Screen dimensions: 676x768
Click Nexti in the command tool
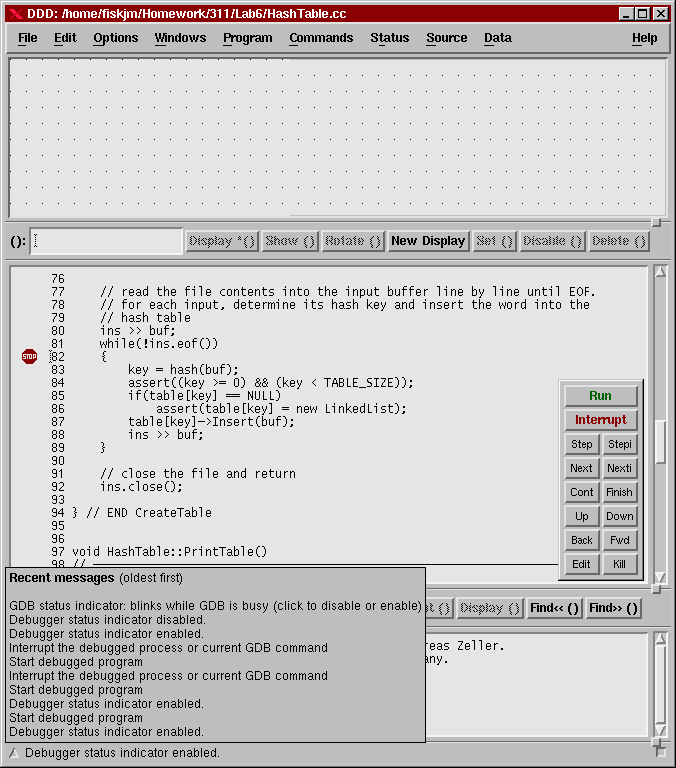pos(620,468)
